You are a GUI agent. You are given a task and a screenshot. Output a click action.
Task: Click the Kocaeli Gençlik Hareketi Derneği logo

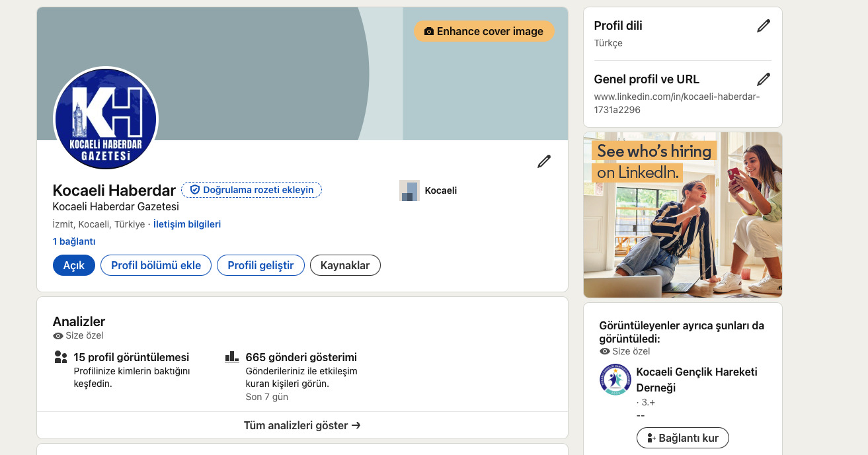click(x=615, y=380)
